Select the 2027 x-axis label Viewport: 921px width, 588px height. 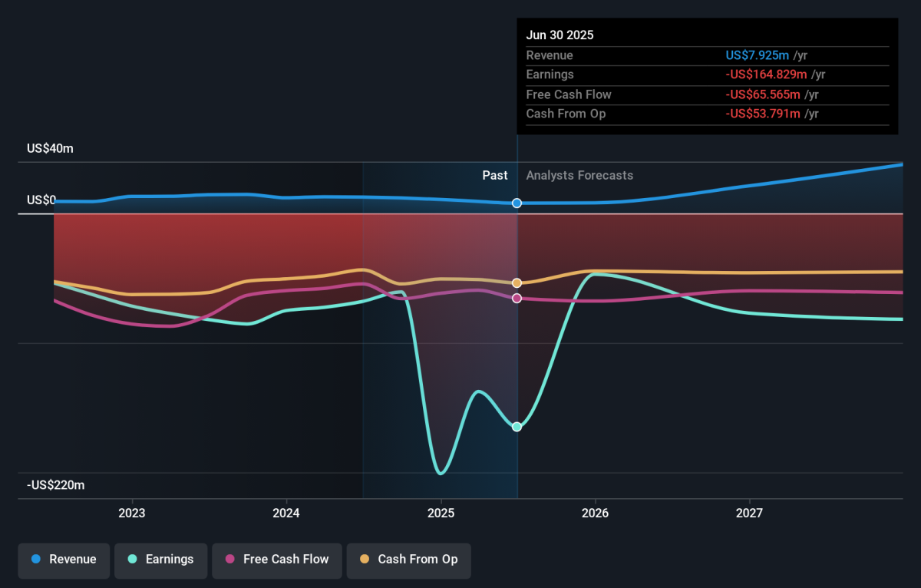[x=749, y=513]
